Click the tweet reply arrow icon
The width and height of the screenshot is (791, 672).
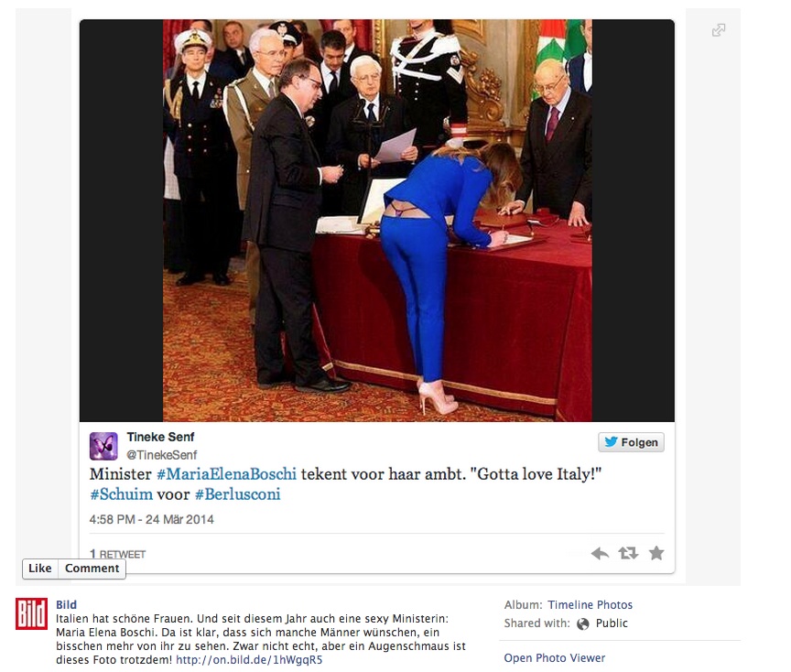click(x=600, y=554)
